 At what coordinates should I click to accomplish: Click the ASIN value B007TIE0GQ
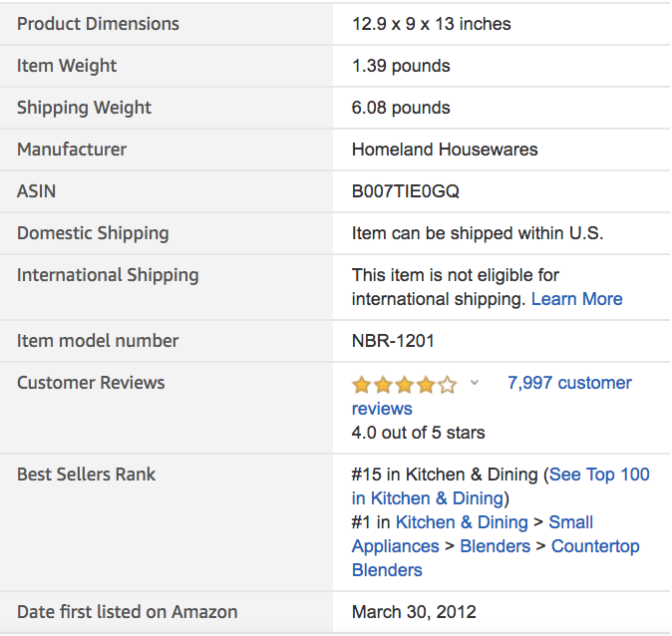coord(406,191)
